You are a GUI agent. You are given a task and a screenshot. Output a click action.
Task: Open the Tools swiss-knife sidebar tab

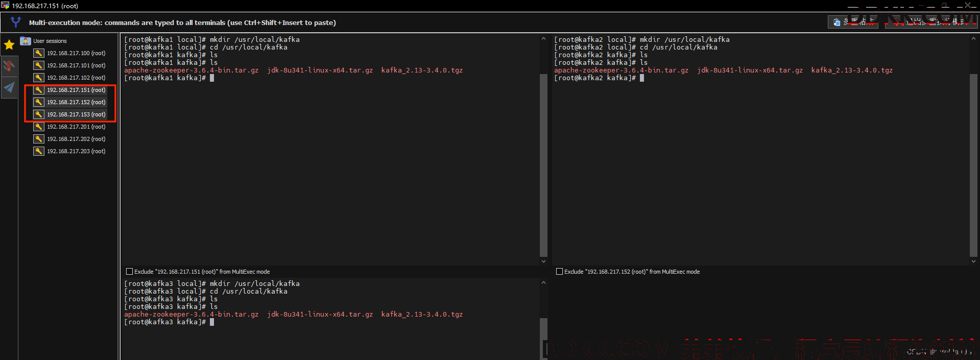[9, 66]
